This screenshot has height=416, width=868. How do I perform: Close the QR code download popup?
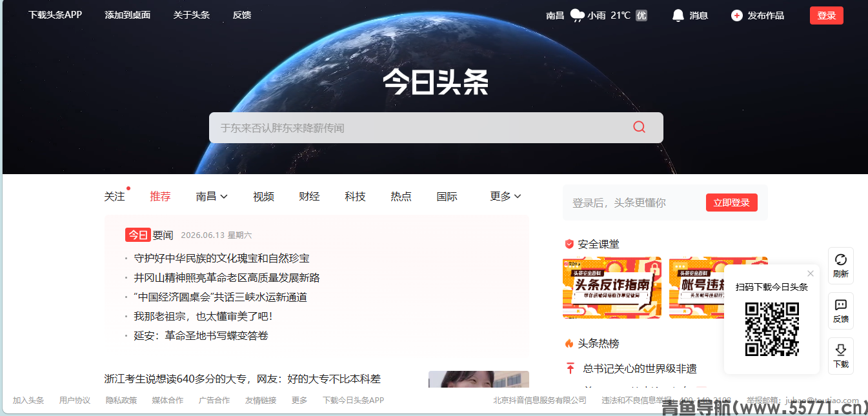pyautogui.click(x=811, y=273)
